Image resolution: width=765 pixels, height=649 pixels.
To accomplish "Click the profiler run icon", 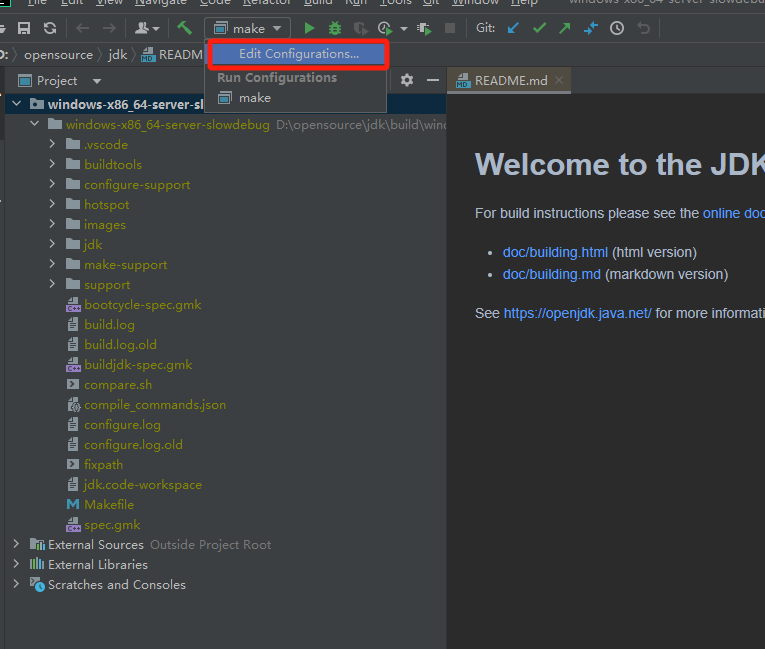I will pyautogui.click(x=385, y=28).
